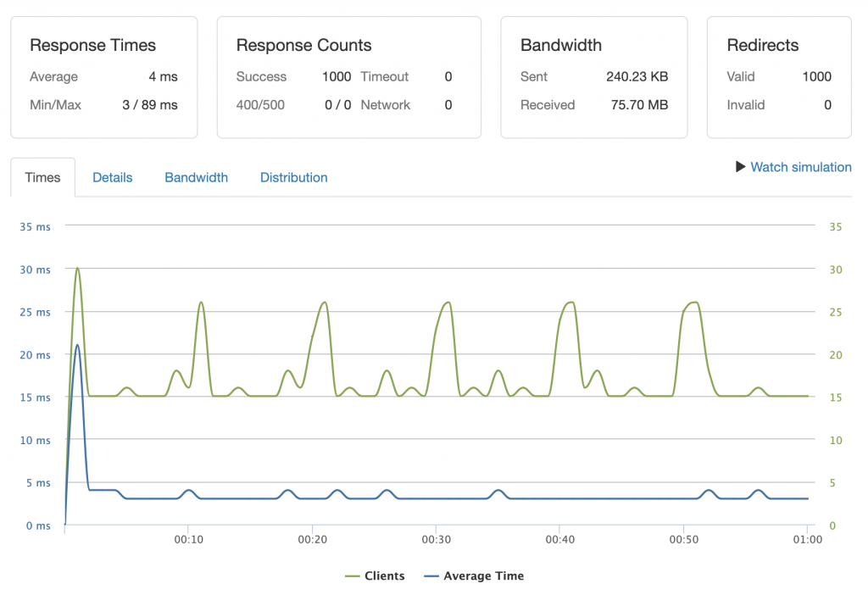Click the blue Average Time peak near 21 ms
The height and width of the screenshot is (595, 868).
[77, 345]
